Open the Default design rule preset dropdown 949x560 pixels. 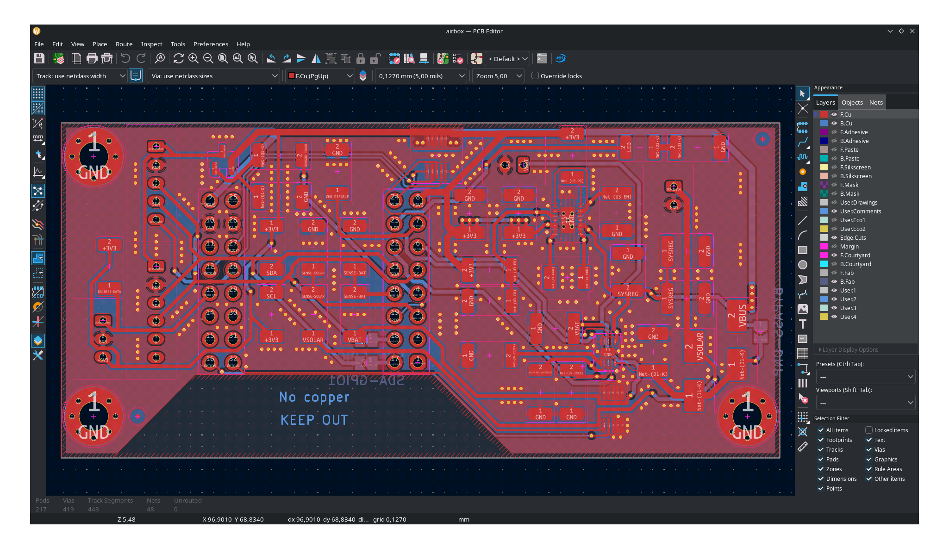pyautogui.click(x=507, y=59)
